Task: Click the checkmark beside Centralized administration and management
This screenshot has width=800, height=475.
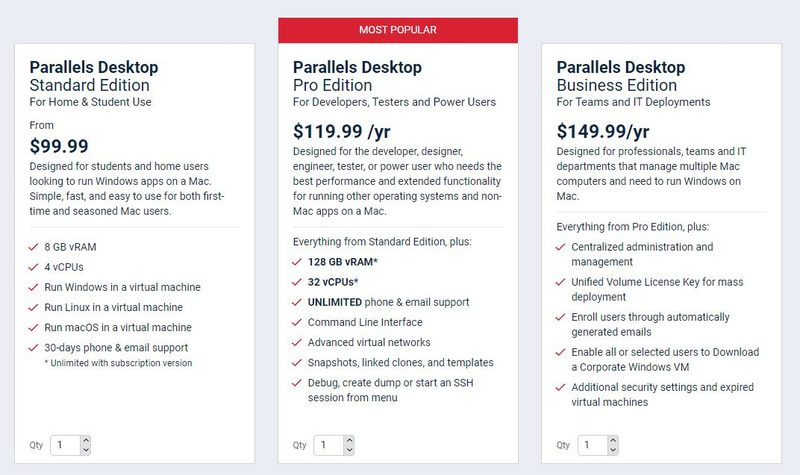Action: pyautogui.click(x=561, y=247)
